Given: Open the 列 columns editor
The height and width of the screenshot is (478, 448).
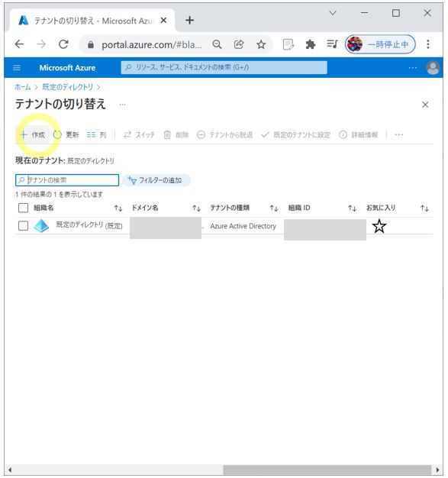Looking at the screenshot, I should coord(96,134).
